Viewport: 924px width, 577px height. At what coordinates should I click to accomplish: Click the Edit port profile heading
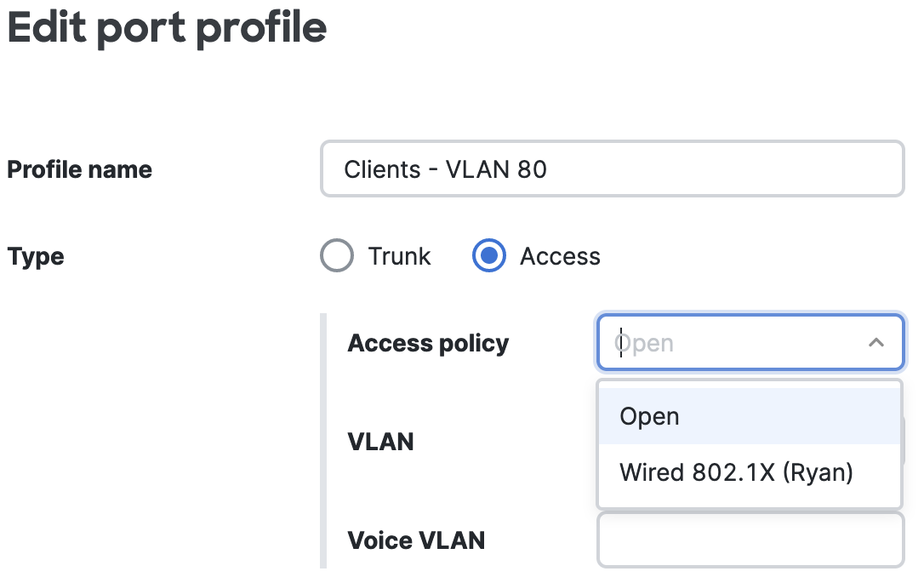coord(166,28)
